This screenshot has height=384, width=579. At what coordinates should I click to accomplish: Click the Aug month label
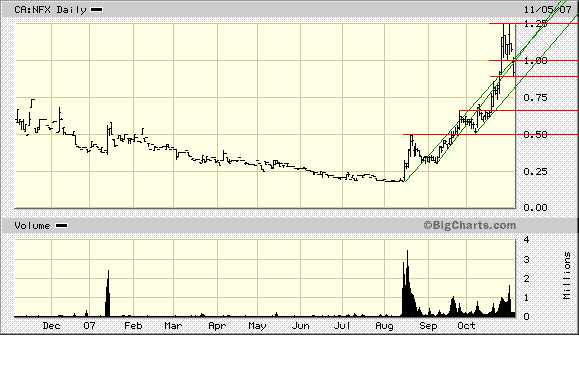[x=384, y=326]
